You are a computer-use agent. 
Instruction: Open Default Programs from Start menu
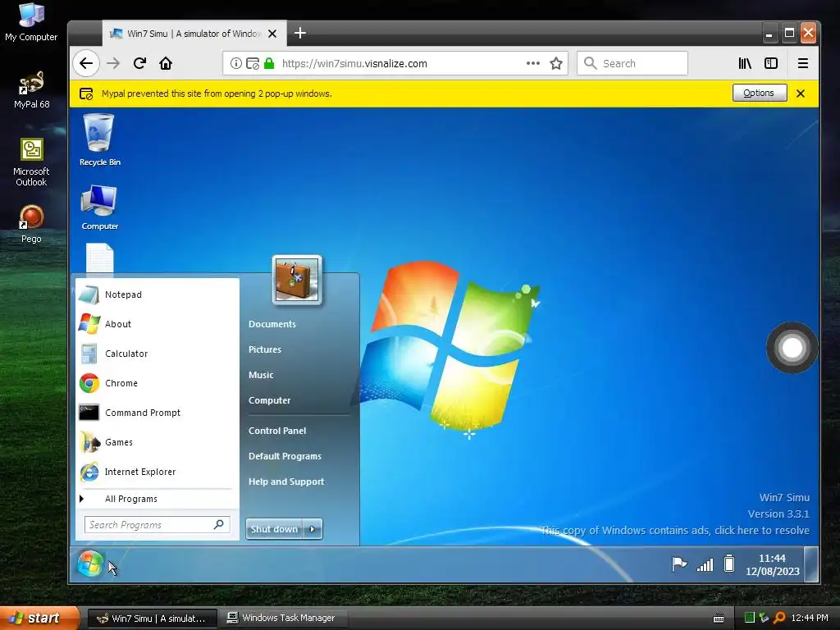coord(285,456)
